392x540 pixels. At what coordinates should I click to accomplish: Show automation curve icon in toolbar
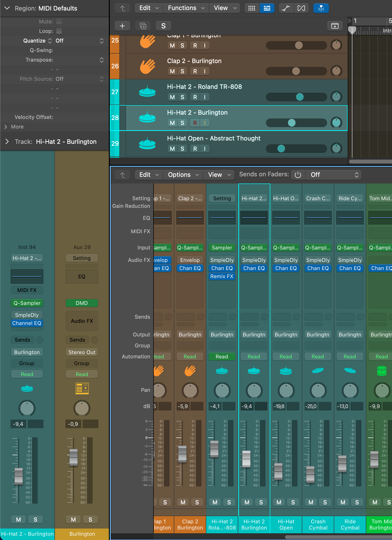pos(286,8)
